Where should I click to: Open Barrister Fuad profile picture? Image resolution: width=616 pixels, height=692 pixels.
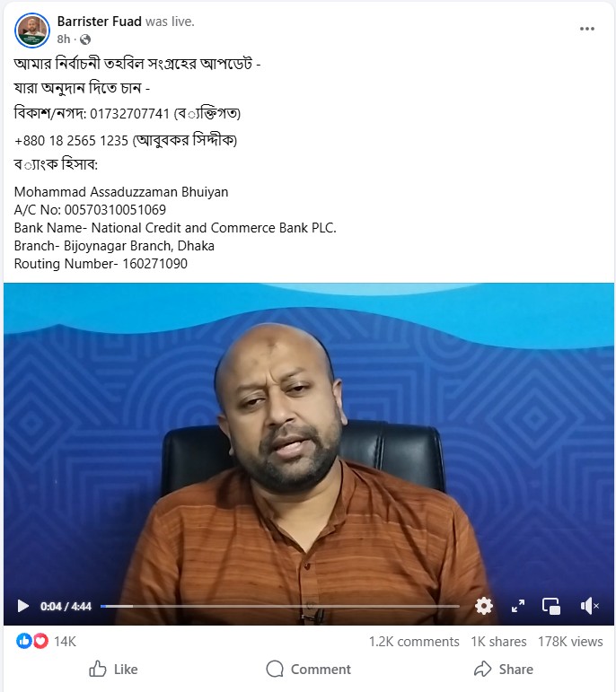32,30
